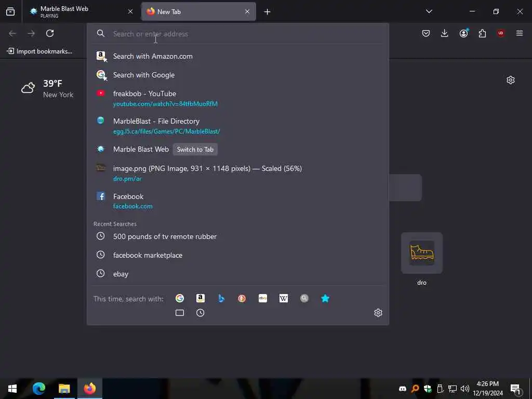Click the Search or enter address field

[237, 34]
